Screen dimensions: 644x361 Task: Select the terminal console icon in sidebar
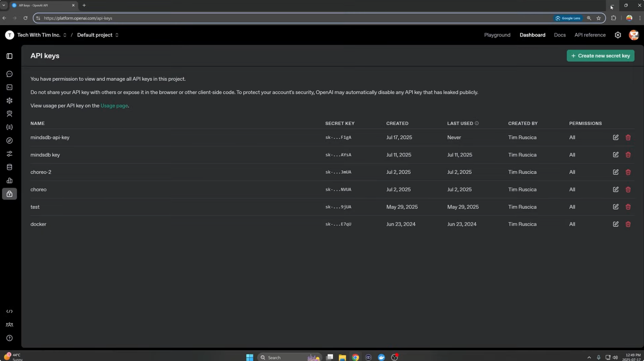[9, 87]
